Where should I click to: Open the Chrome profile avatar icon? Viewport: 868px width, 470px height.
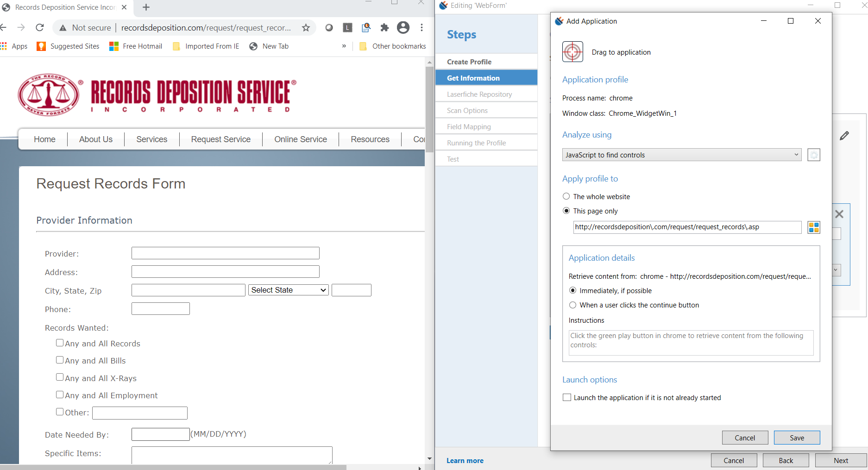tap(403, 28)
